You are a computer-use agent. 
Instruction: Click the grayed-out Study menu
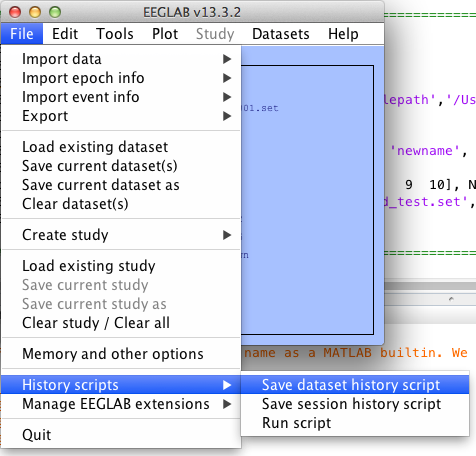tap(215, 34)
